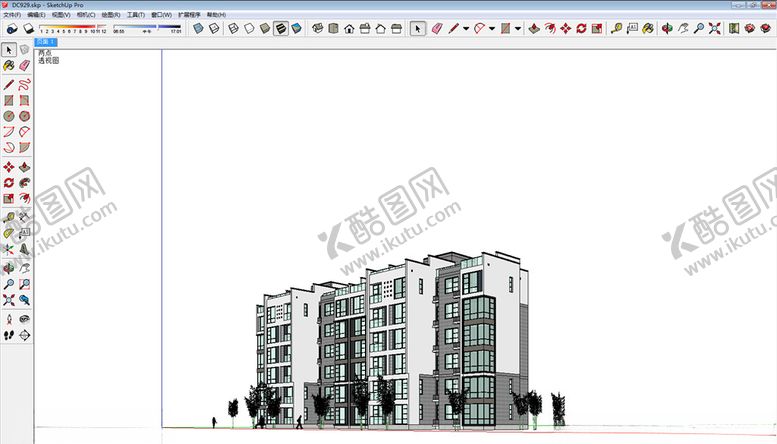Enable Shaded With Textures style
The width and height of the screenshot is (777, 444).
click(281, 29)
